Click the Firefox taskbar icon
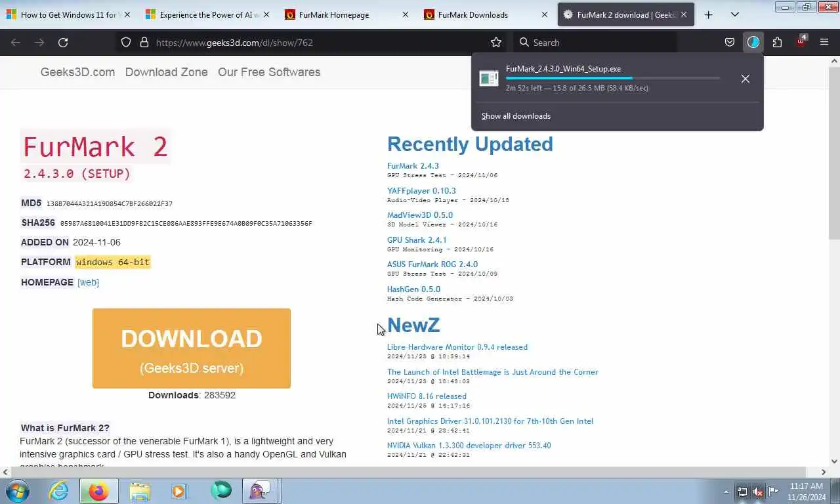Viewport: 840px width, 504px height. 98,491
